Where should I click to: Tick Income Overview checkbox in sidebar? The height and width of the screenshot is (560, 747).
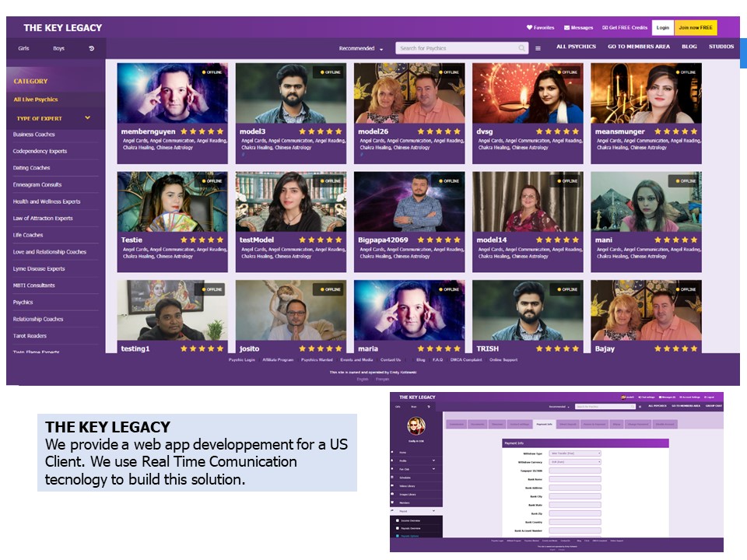coord(398,520)
